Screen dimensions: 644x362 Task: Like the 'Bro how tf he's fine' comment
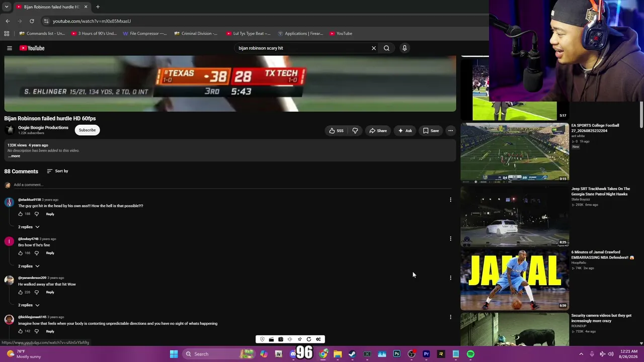(21, 253)
